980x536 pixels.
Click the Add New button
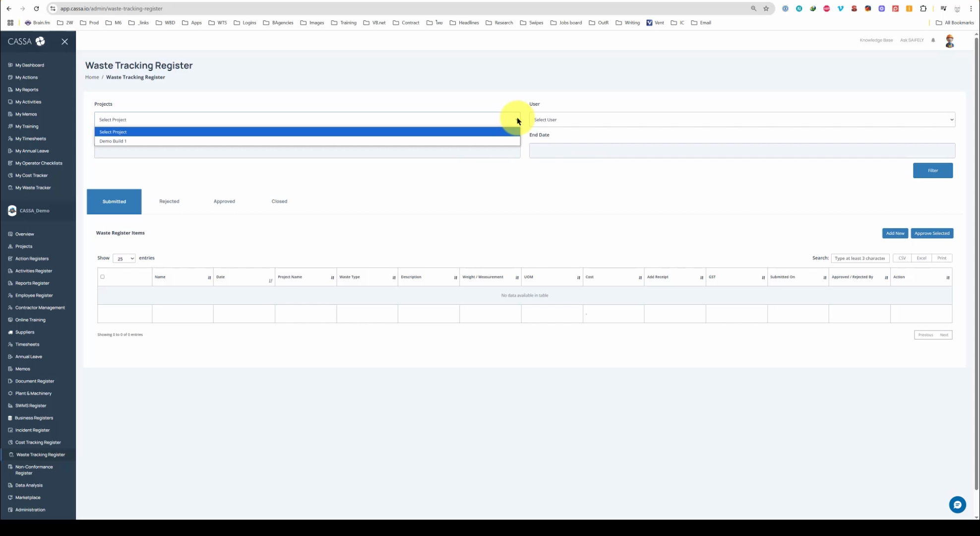[x=895, y=233]
